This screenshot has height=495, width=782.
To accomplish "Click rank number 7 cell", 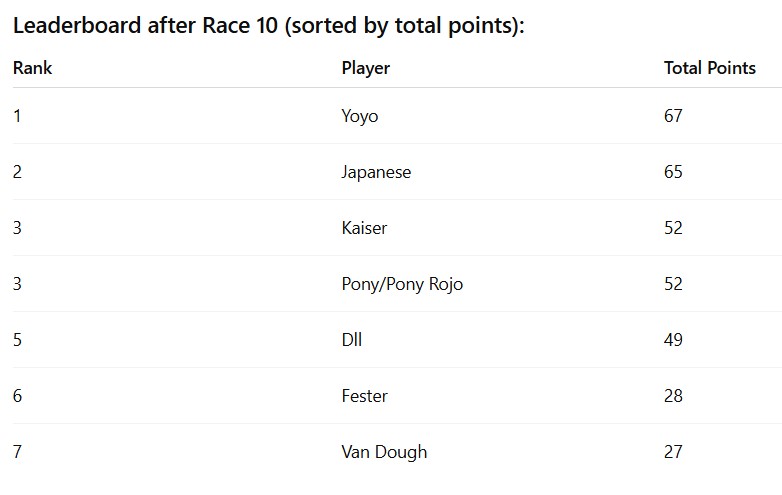I will coord(17,452).
